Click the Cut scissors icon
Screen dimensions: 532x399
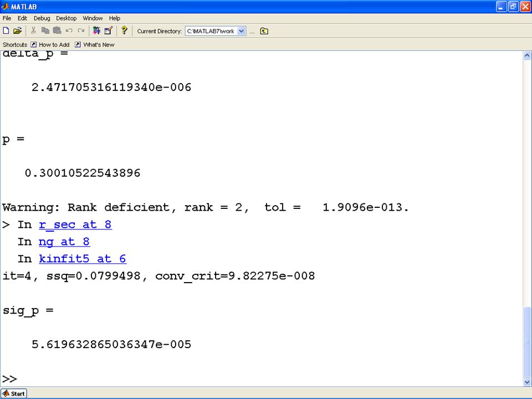(33, 31)
